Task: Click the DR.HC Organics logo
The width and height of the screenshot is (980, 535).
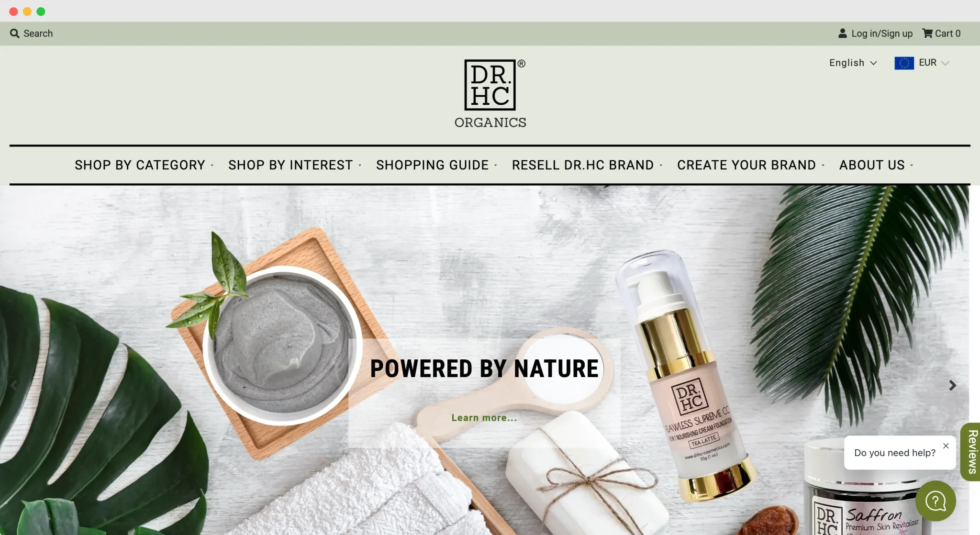Action: pos(490,94)
